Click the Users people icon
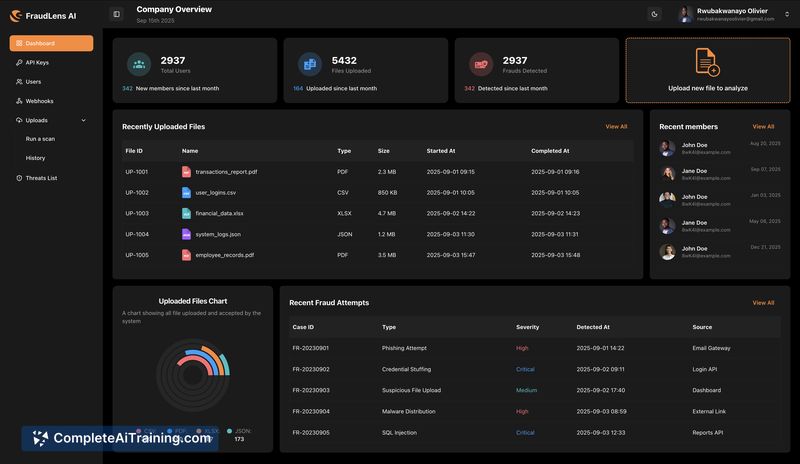Viewport: 800px width, 464px height. [x=19, y=82]
